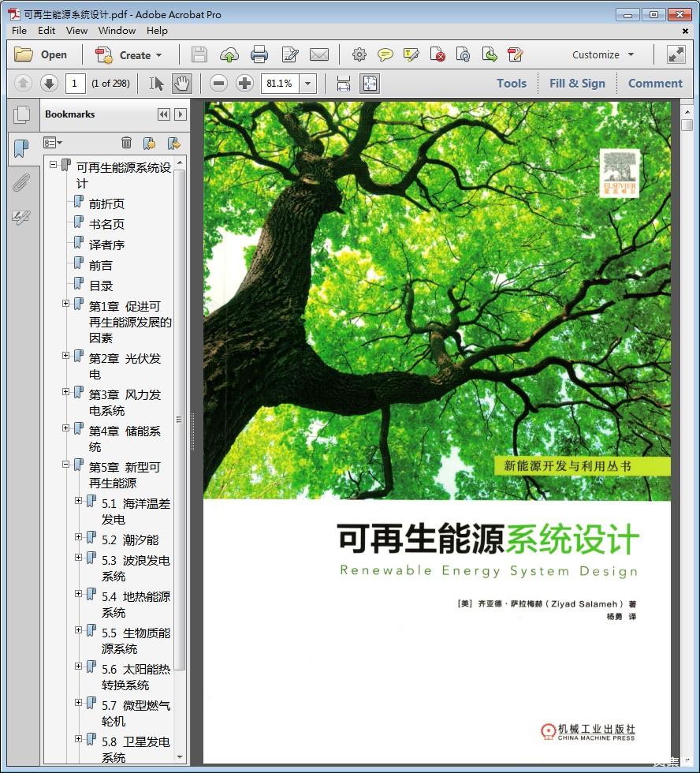Click find current bookmark icon
The image size is (700, 773).
click(174, 143)
